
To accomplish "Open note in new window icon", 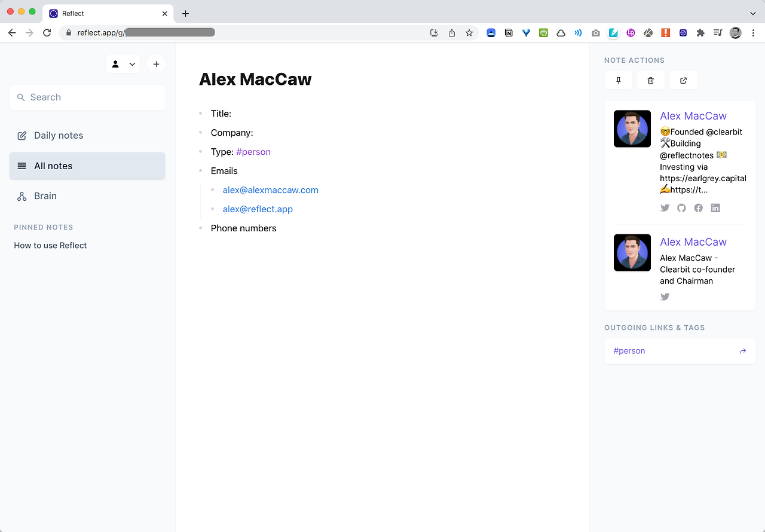I will point(683,81).
